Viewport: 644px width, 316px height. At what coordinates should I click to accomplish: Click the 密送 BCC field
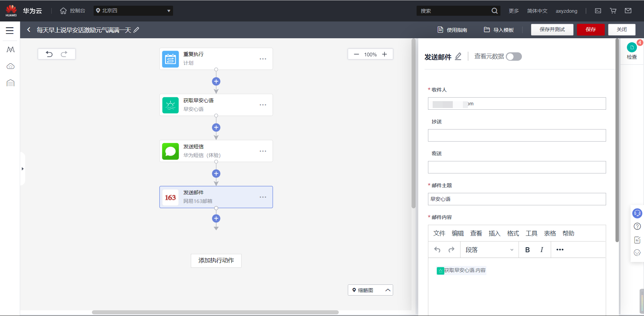(x=517, y=167)
